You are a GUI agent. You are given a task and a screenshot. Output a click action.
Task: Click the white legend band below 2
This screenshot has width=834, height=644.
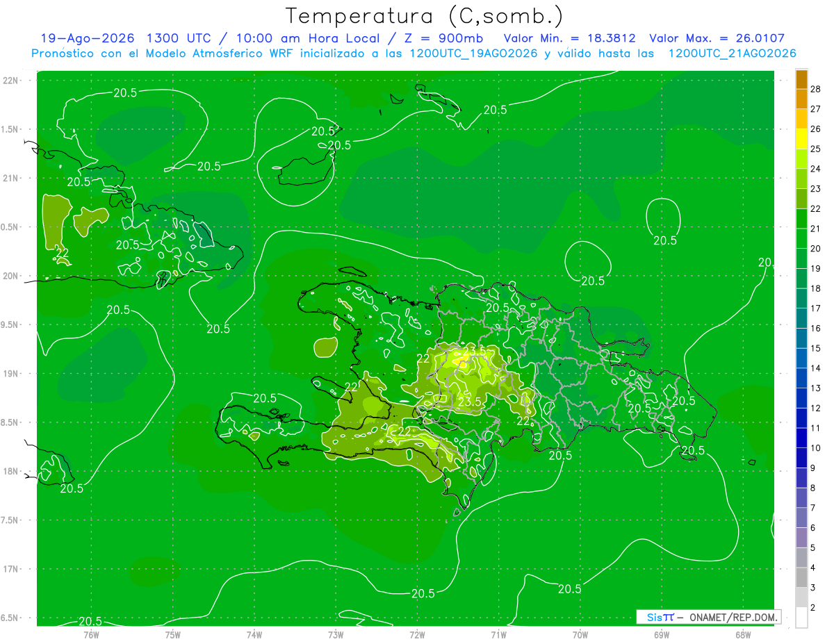801,618
